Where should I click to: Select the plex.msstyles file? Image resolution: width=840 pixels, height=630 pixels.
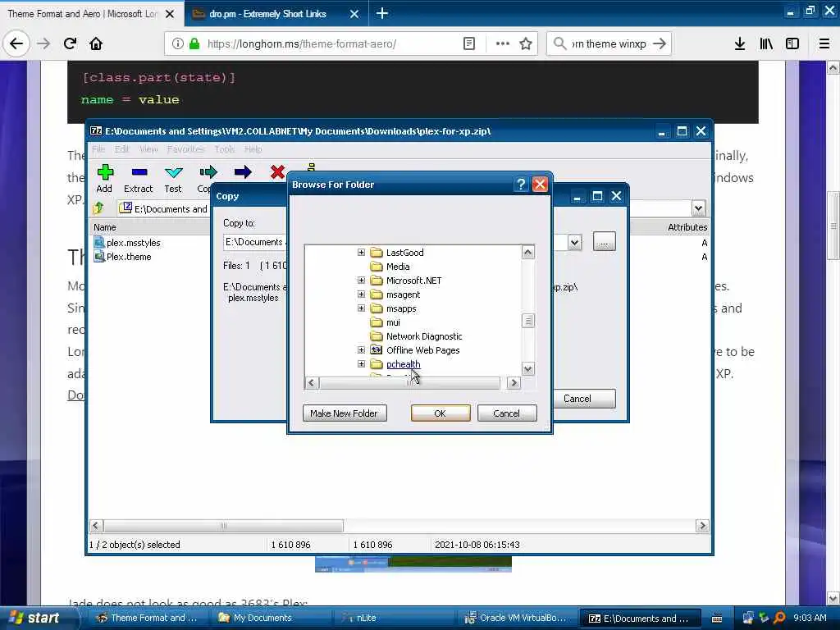133,243
